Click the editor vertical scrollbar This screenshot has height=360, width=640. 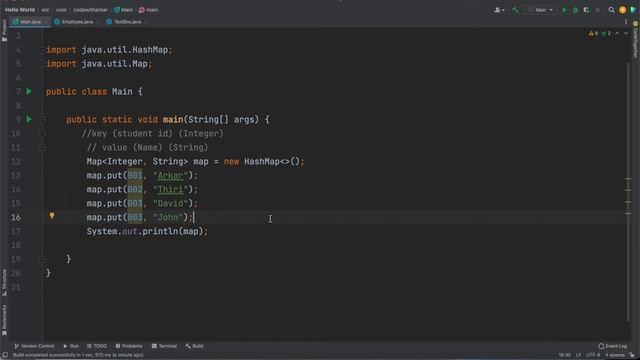(628, 192)
